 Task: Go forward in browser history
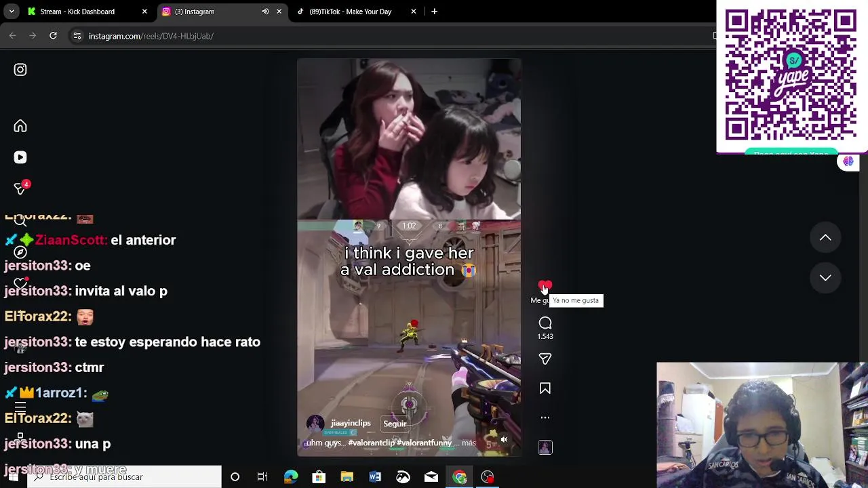pyautogui.click(x=33, y=35)
